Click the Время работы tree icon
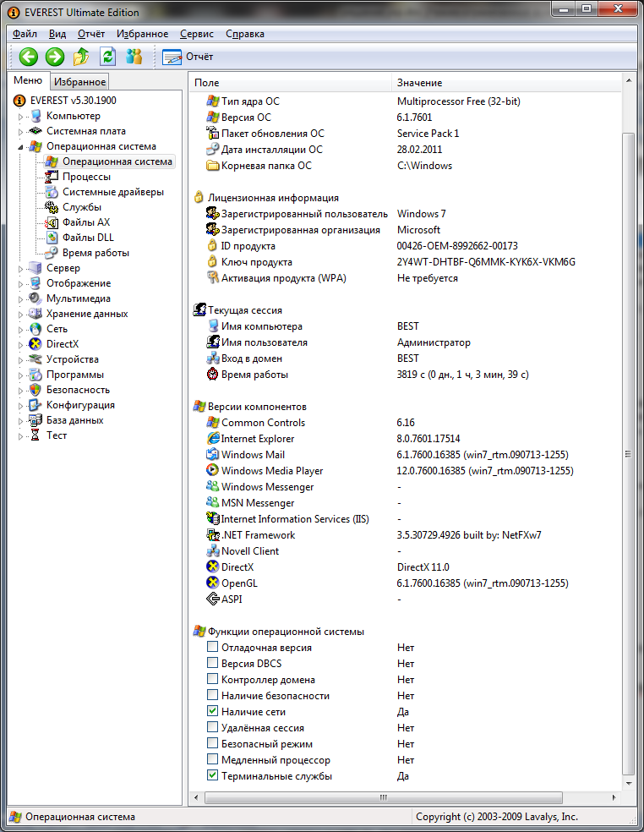Viewport: 644px width, 832px height. 52,253
